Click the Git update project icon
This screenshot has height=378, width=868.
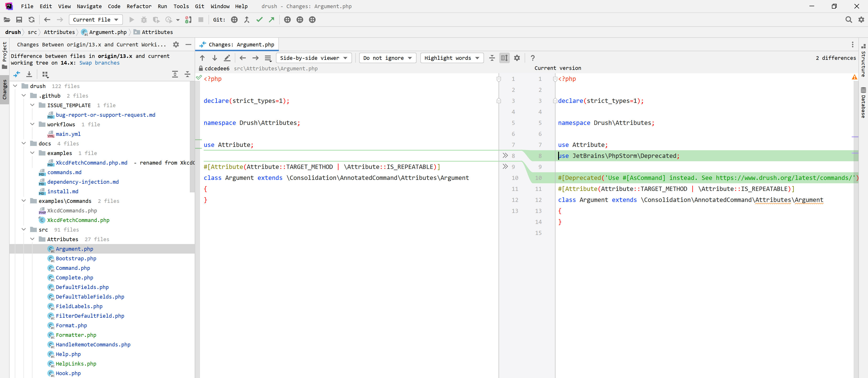[x=234, y=20]
